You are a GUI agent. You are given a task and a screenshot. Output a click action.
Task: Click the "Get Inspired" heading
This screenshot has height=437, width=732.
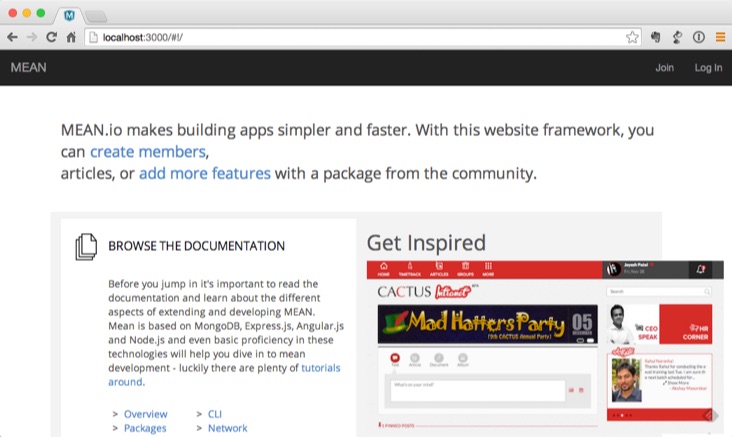click(426, 243)
